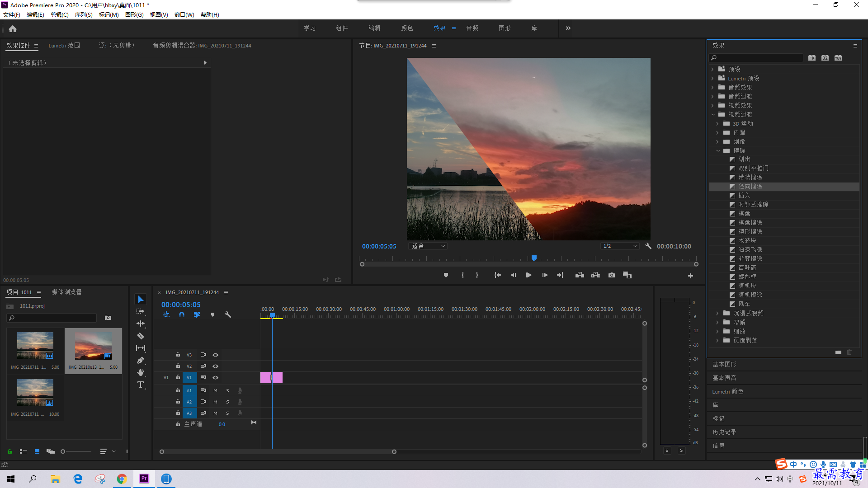Image resolution: width=868 pixels, height=488 pixels.
Task: Open the 历史记录 panel
Action: (724, 432)
